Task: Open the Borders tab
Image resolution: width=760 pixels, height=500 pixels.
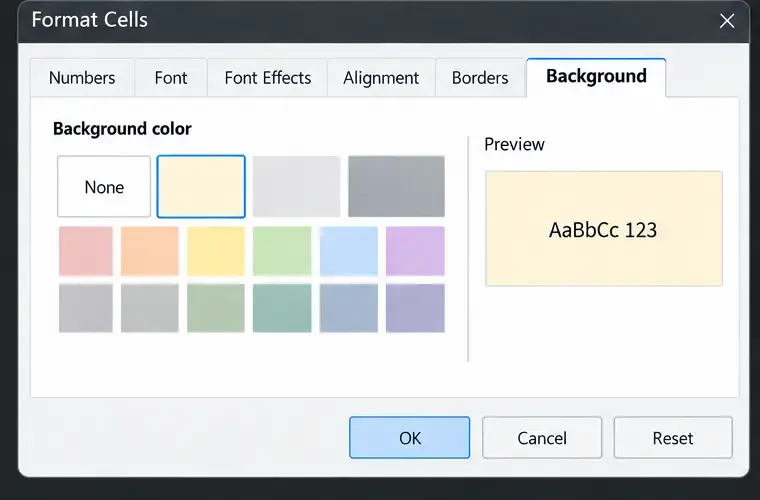Action: [x=480, y=78]
